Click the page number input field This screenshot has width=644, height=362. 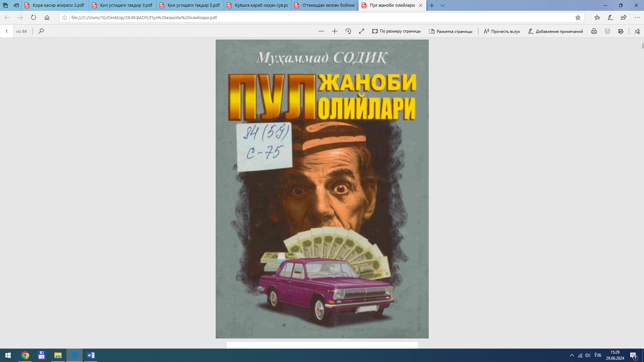pos(7,31)
